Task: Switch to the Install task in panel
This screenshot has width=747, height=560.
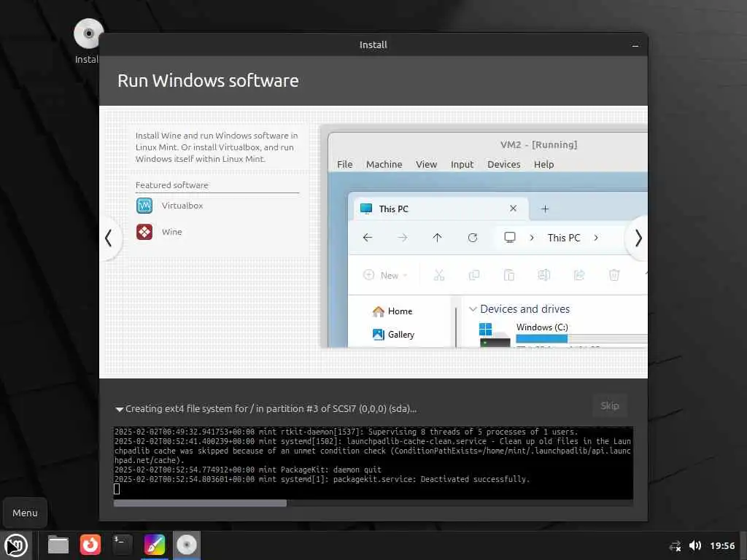Action: click(x=186, y=545)
